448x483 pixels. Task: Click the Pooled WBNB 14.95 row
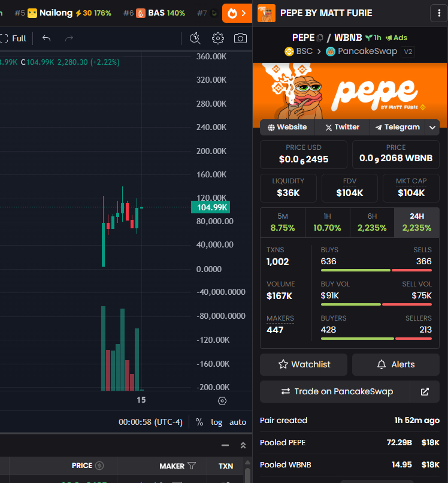pyautogui.click(x=349, y=465)
